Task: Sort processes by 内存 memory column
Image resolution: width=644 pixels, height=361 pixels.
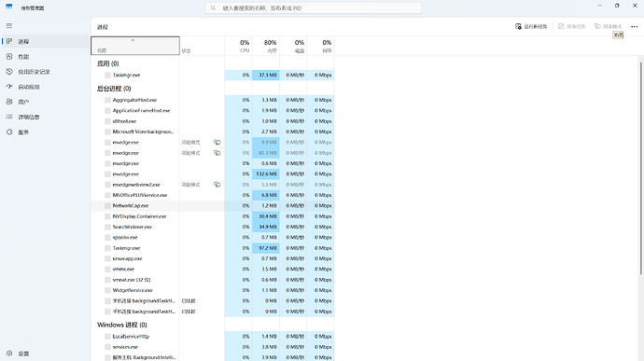Action: click(x=266, y=46)
